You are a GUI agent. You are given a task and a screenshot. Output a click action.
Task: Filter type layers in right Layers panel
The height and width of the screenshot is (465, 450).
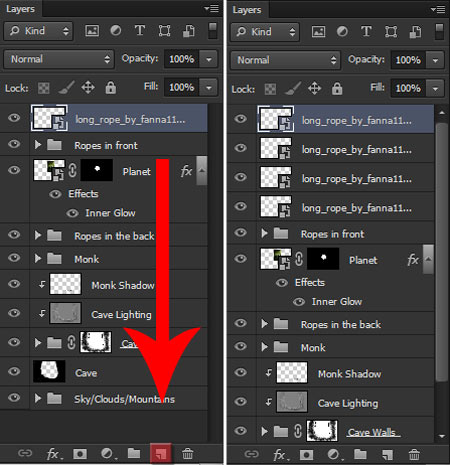366,32
